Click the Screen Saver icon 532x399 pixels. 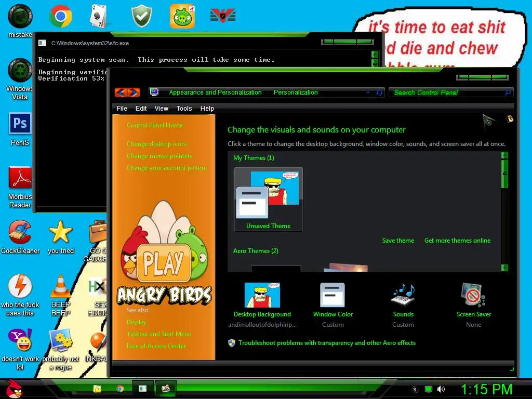pyautogui.click(x=473, y=295)
